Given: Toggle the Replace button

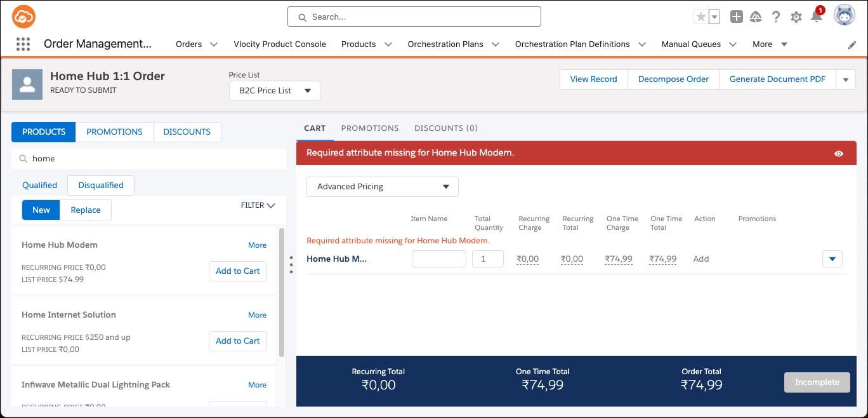Looking at the screenshot, I should (86, 210).
